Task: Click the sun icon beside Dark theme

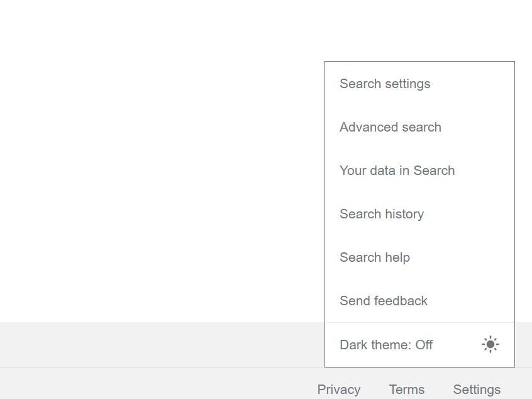Action: (490, 344)
